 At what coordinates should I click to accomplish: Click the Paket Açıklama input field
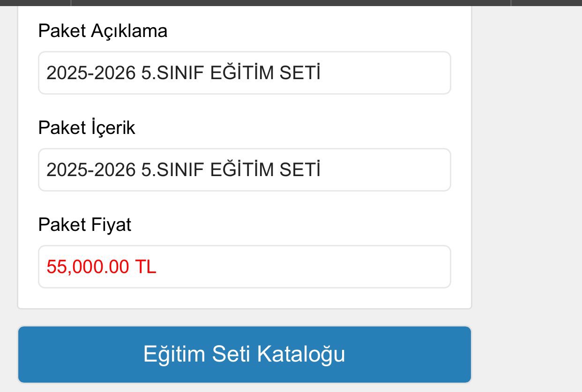[244, 73]
